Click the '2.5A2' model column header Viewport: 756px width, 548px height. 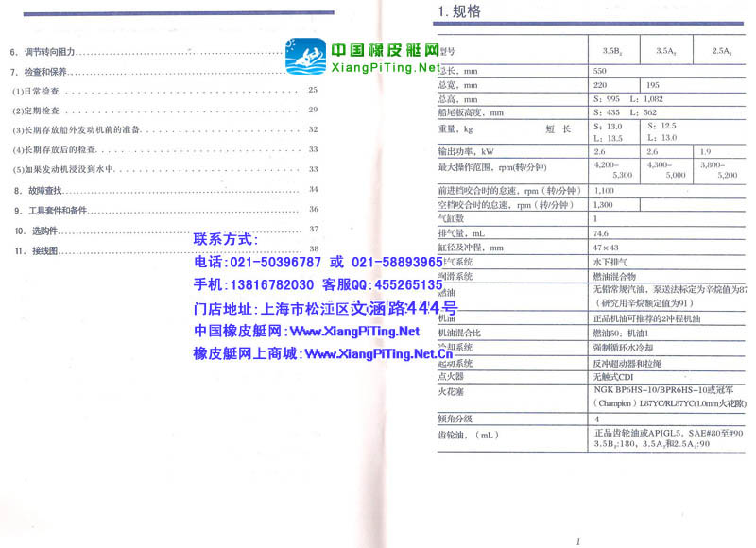click(x=722, y=51)
